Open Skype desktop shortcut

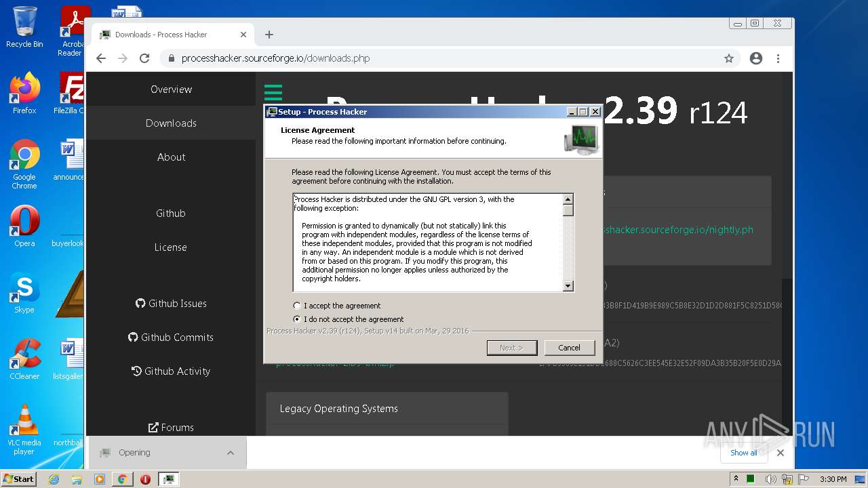point(24,292)
